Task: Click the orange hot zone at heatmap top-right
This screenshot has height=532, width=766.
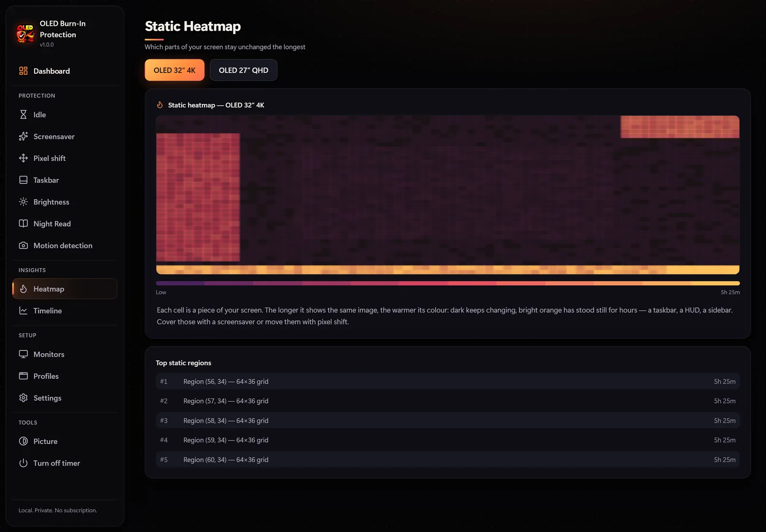Action: pyautogui.click(x=680, y=127)
